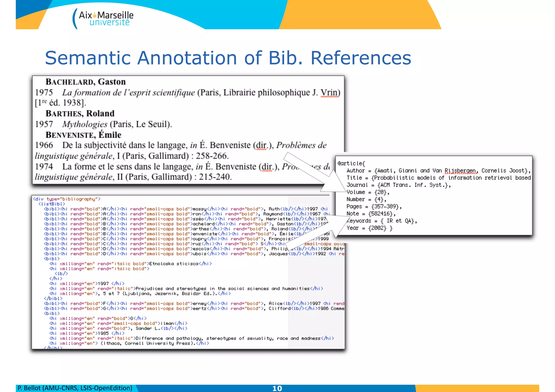Click the slide number '10' in footer
The width and height of the screenshot is (555, 392).
pyautogui.click(x=277, y=388)
